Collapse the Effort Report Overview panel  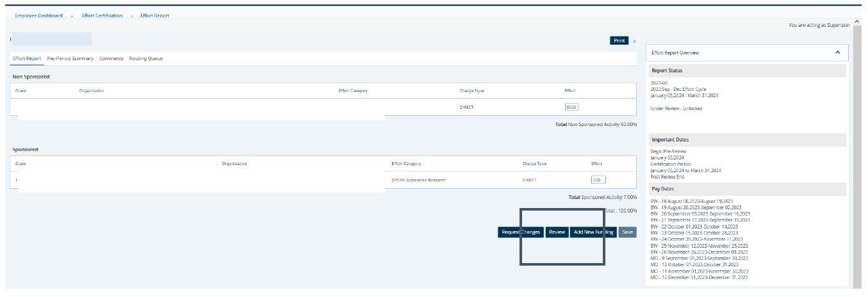(x=838, y=52)
